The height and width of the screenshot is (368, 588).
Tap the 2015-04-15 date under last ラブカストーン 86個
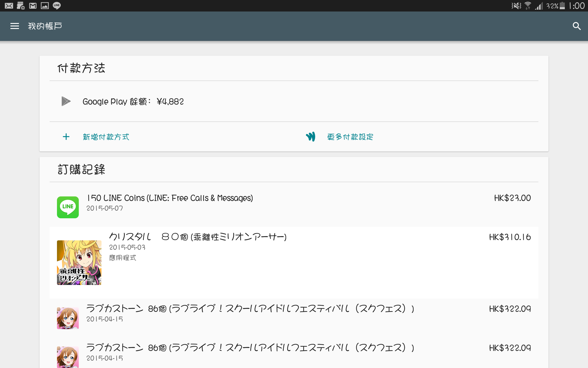(x=105, y=358)
